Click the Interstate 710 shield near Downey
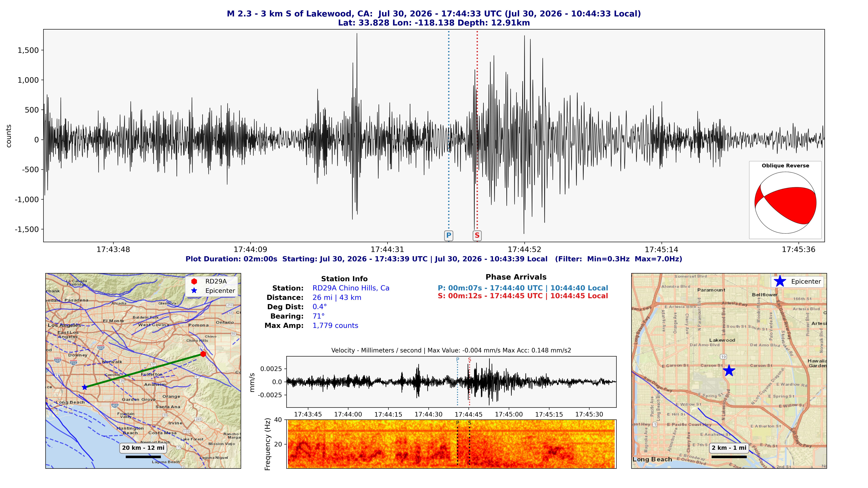The height and width of the screenshot is (488, 868). click(73, 363)
